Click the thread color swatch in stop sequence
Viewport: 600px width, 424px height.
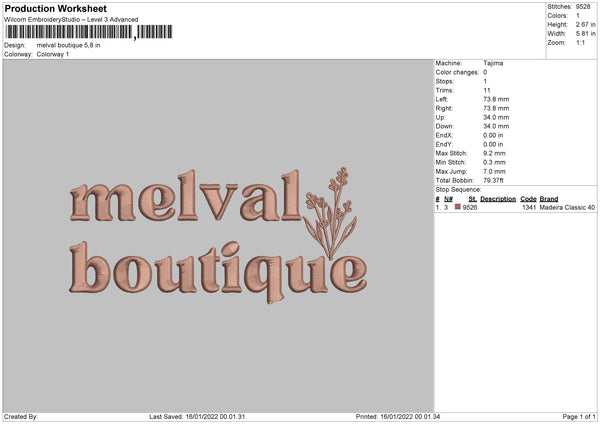click(x=458, y=207)
